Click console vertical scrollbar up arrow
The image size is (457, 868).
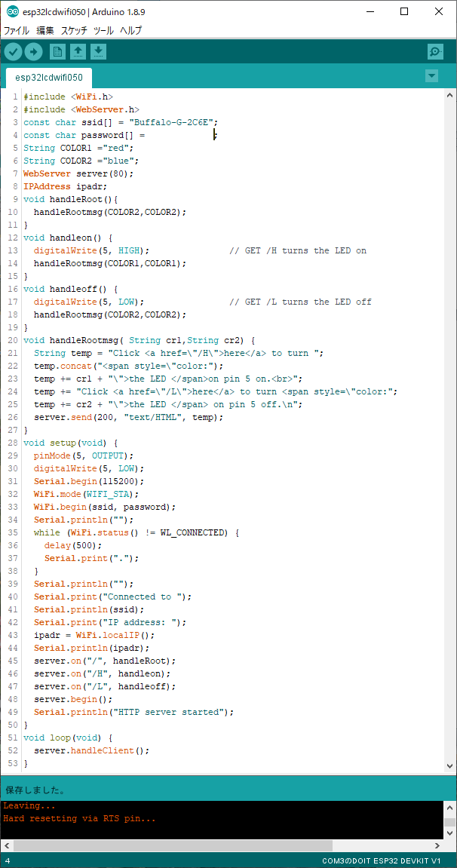coord(449,806)
